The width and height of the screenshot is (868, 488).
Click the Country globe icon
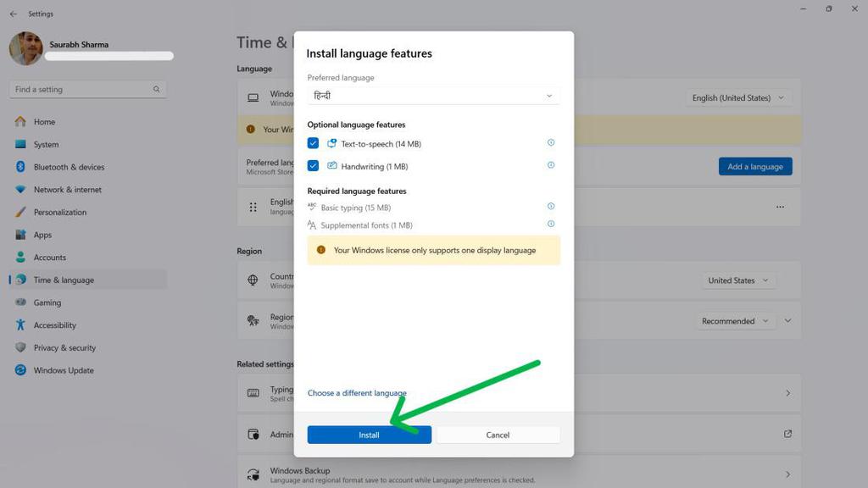(253, 280)
